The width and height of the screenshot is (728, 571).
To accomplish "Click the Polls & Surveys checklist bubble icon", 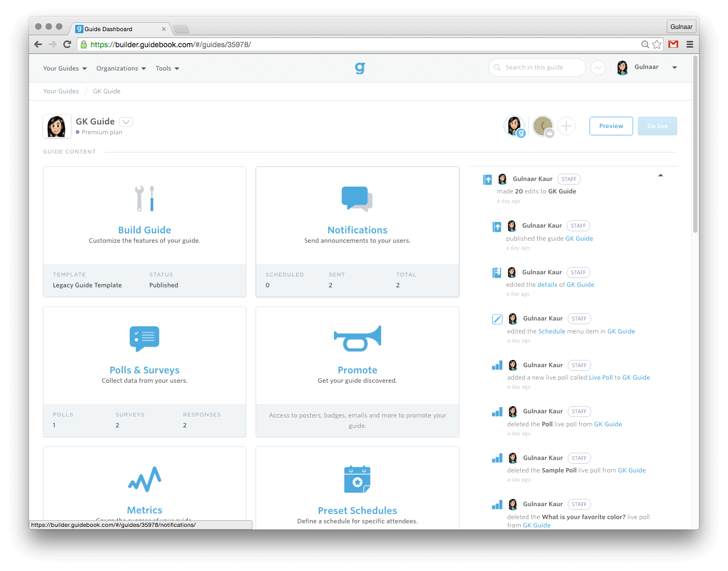I will click(x=144, y=339).
